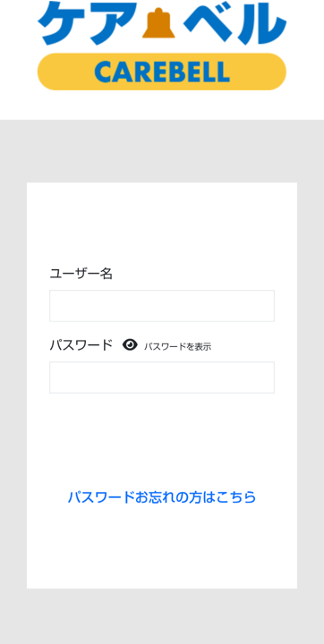
Task: Click the white header space below the CAREBELL banner
Action: point(162,106)
